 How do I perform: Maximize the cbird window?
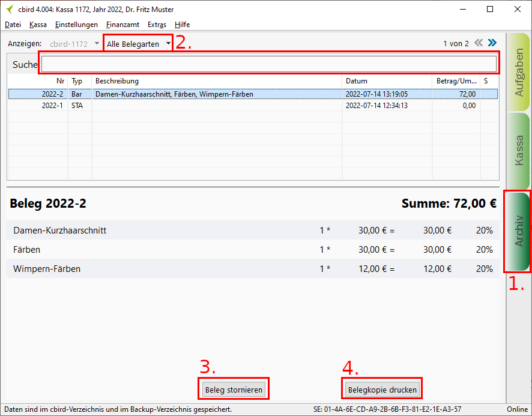point(490,10)
